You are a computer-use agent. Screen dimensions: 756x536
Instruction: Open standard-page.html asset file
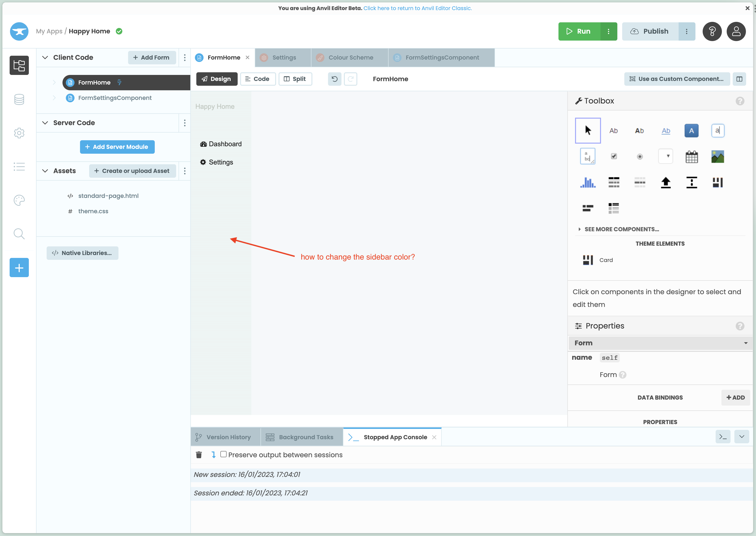tap(108, 196)
